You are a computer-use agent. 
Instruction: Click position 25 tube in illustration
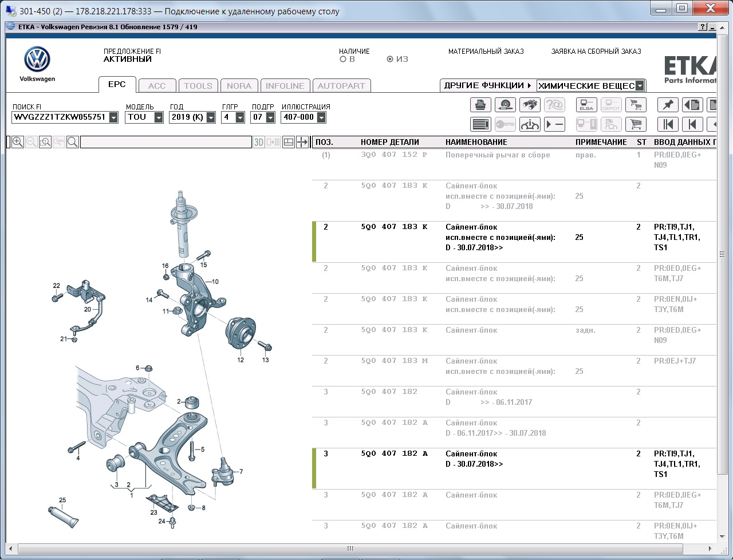62,516
